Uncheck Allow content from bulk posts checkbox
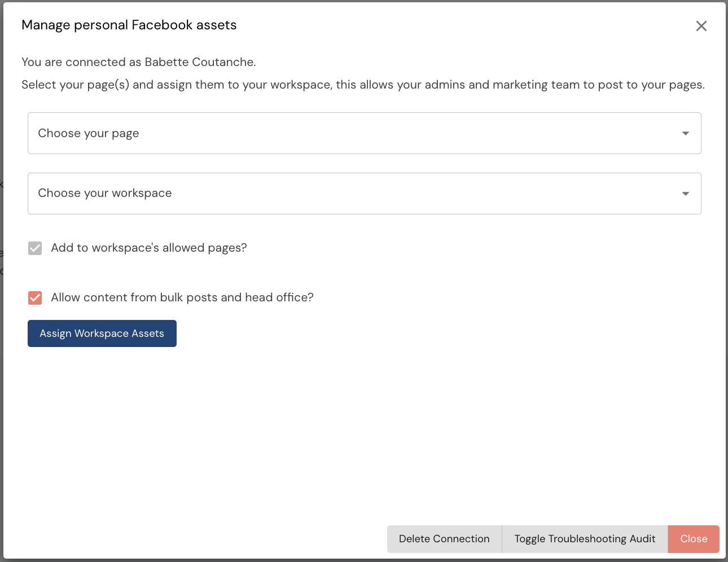 [35, 298]
